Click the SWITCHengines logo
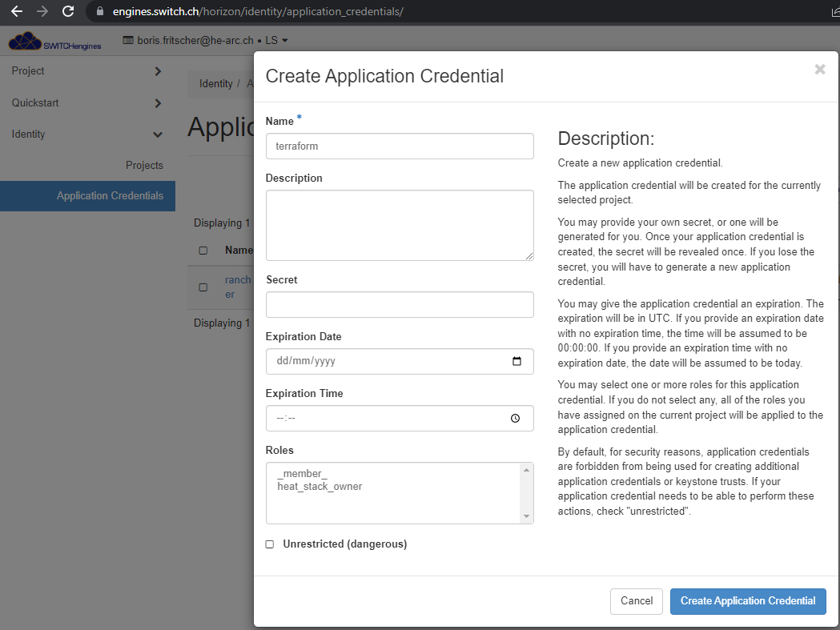The width and height of the screenshot is (840, 630). [55, 41]
